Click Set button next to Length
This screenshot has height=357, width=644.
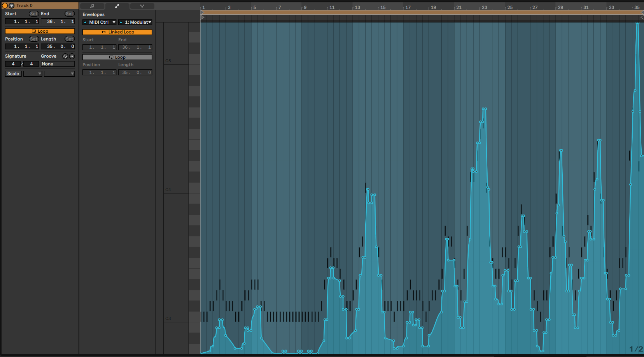pos(70,39)
